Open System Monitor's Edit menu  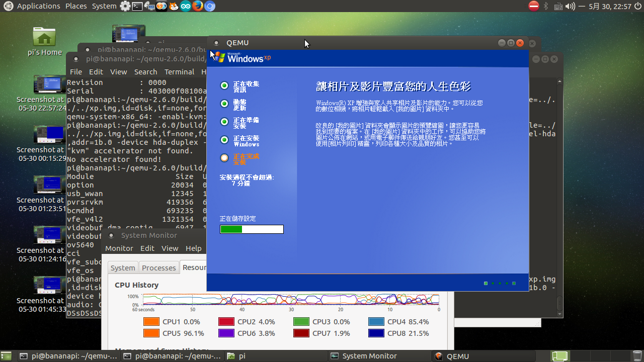pos(147,248)
